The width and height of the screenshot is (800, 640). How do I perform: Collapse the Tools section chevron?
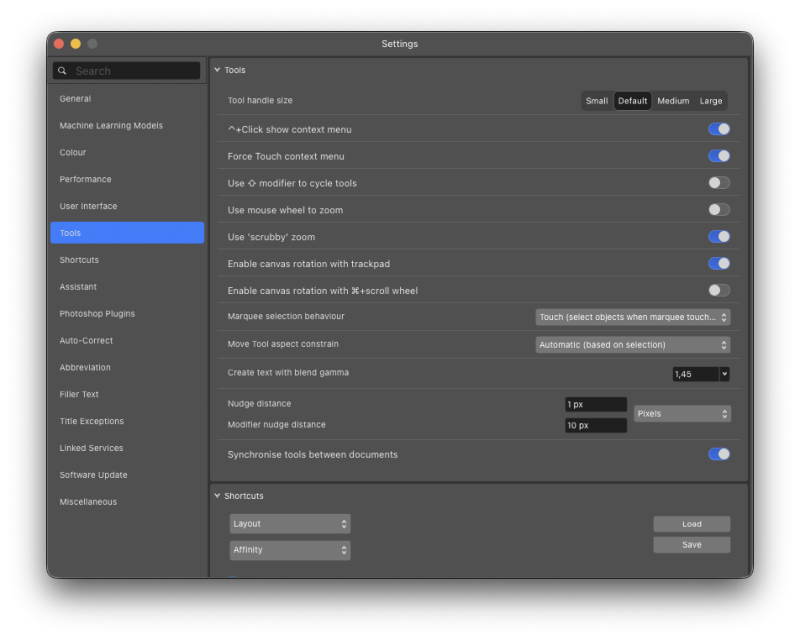[x=217, y=70]
